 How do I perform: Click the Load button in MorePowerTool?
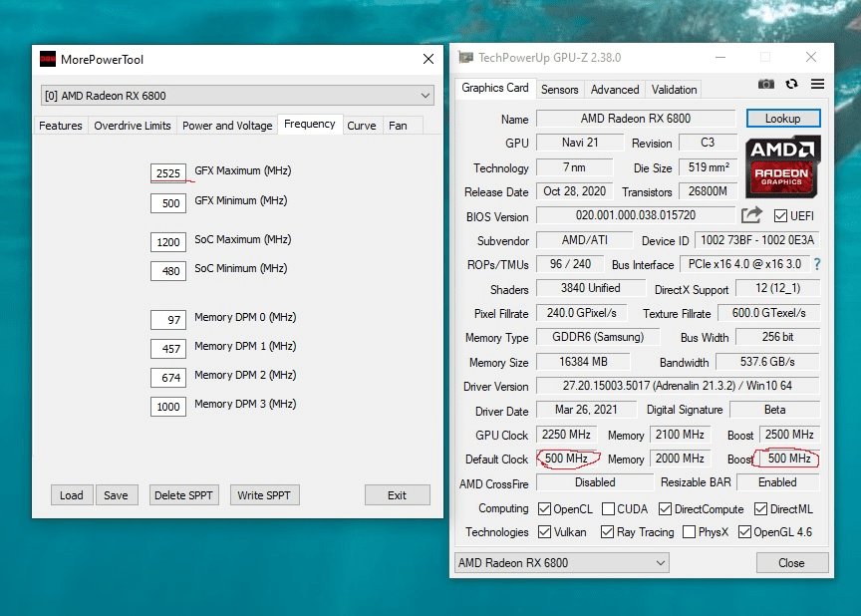click(72, 495)
